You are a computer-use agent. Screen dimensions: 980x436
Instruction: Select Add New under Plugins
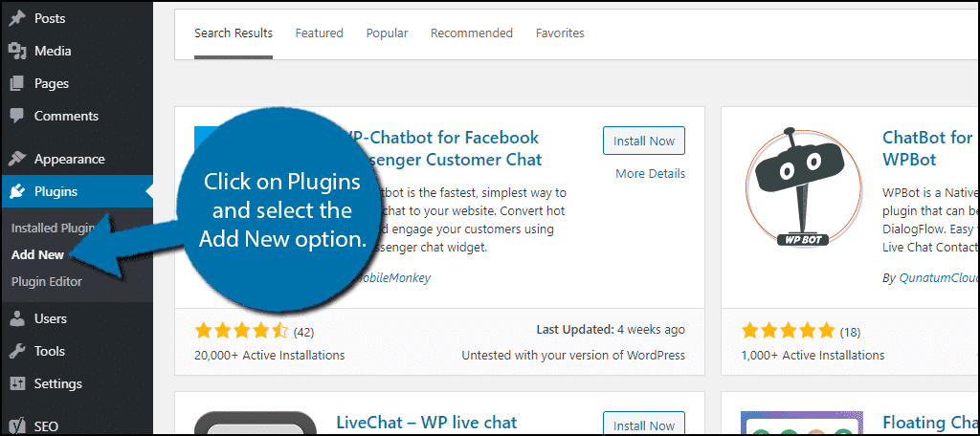[37, 255]
